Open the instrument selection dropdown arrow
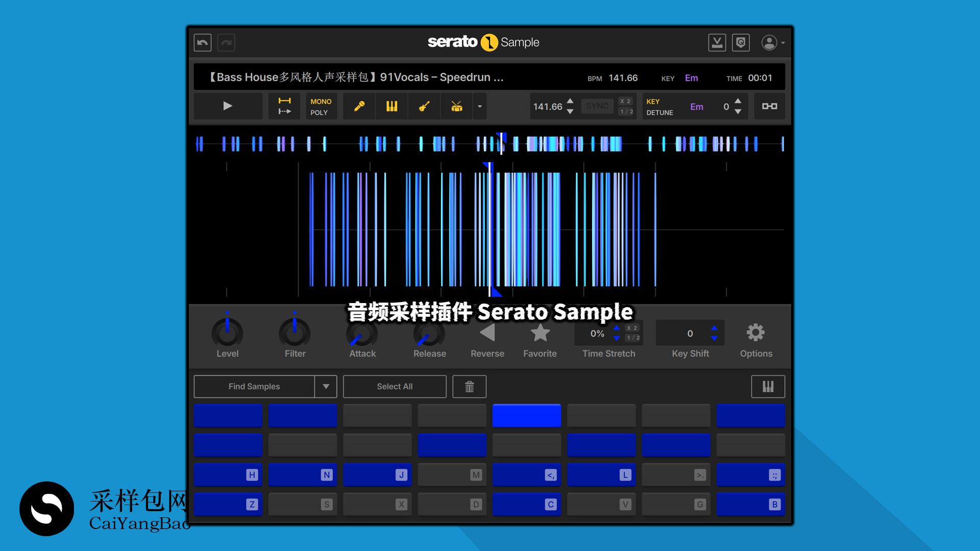The image size is (980, 551). (x=479, y=106)
